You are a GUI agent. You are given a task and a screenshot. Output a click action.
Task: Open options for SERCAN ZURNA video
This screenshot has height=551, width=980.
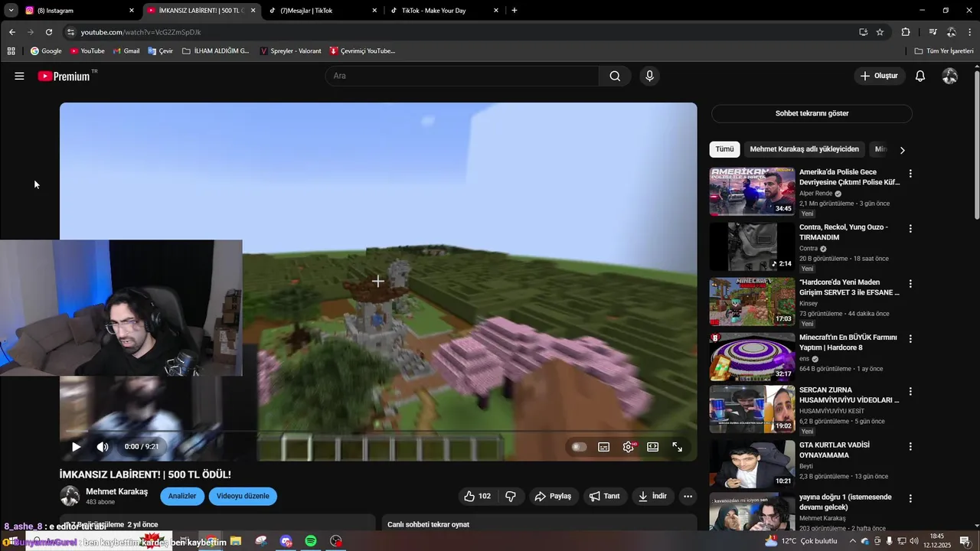coord(910,391)
